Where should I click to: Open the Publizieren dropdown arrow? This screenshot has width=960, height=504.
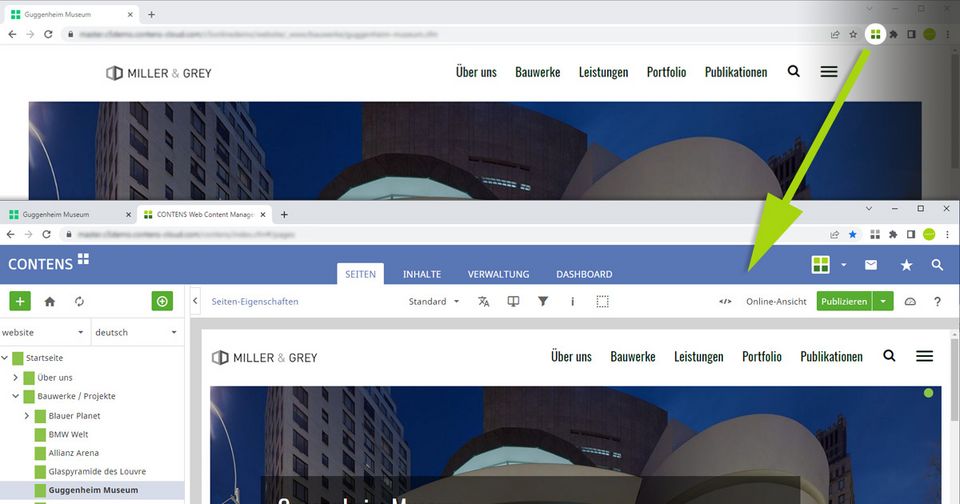(883, 301)
